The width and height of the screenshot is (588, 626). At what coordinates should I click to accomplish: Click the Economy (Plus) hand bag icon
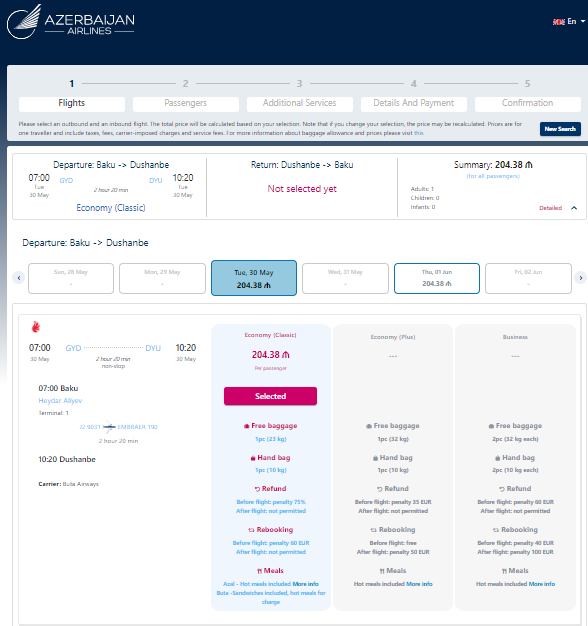tap(375, 458)
